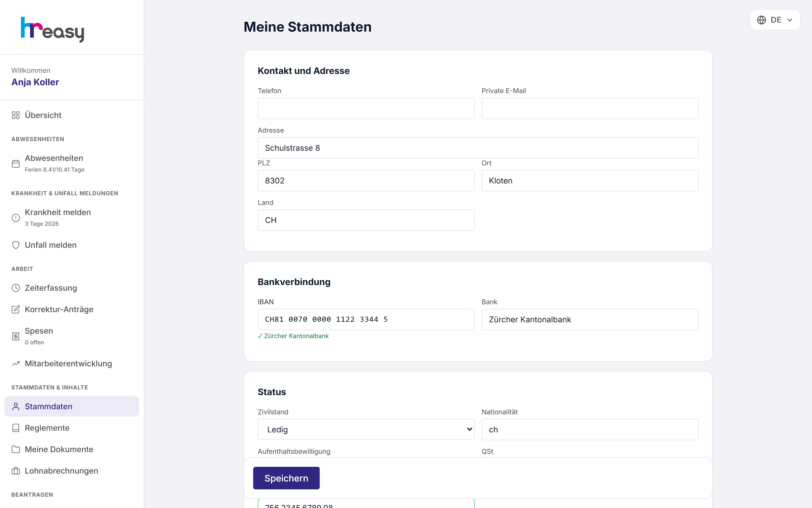Click the Lohnabrechnungen briefcase icon
The height and width of the screenshot is (508, 812).
16,471
